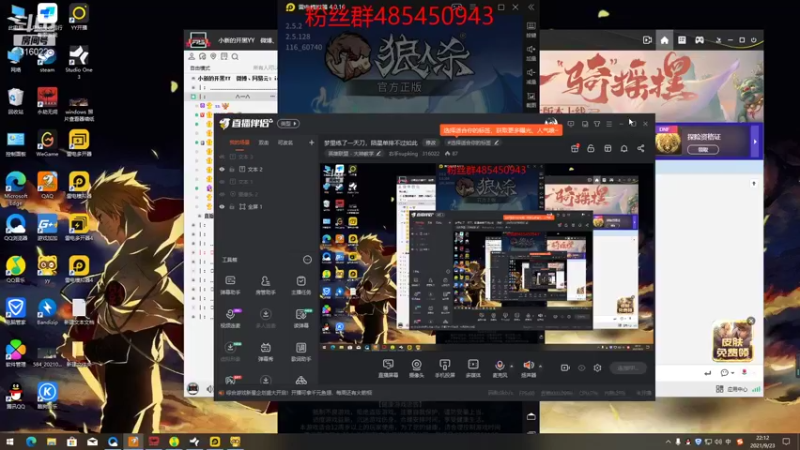
Task: Click the Windows Start button
Action: 10,442
